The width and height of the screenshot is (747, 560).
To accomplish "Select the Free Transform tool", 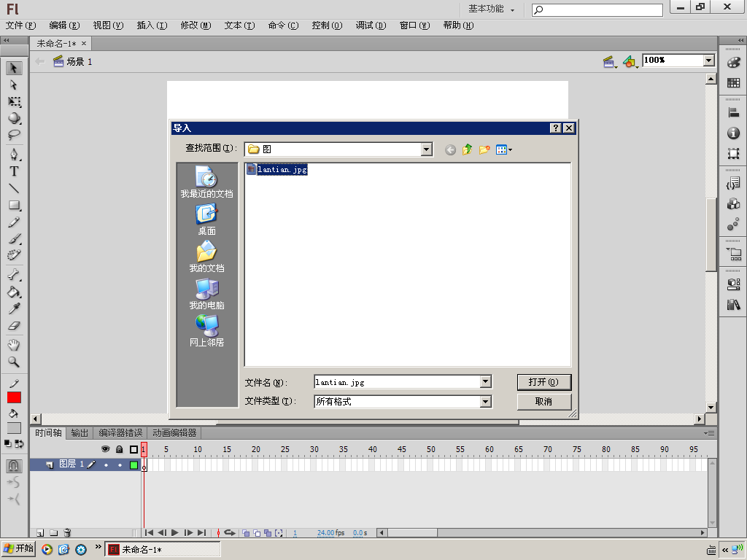I will (14, 102).
